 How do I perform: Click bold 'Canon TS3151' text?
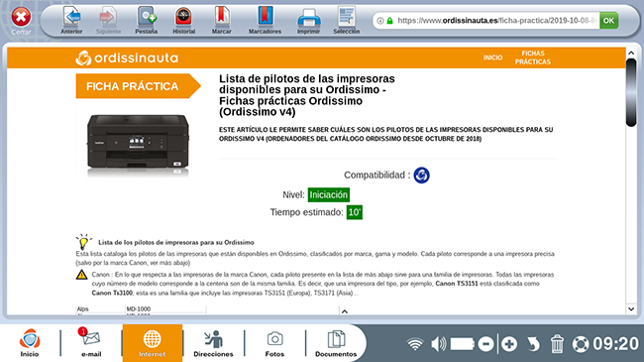point(457,284)
